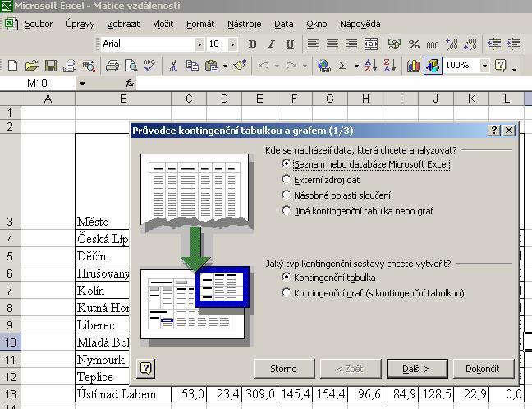The height and width of the screenshot is (409, 532).
Task: Open the 100% zoom dropdown
Action: 485,66
